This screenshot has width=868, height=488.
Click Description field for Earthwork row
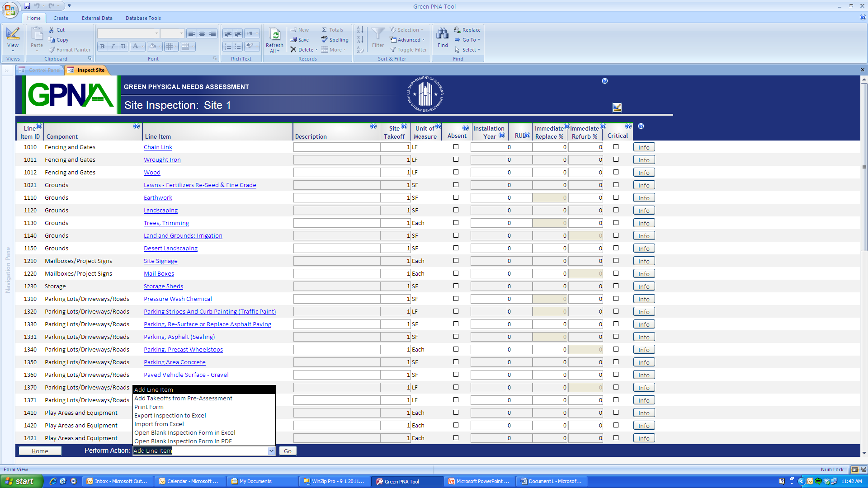[x=336, y=198]
